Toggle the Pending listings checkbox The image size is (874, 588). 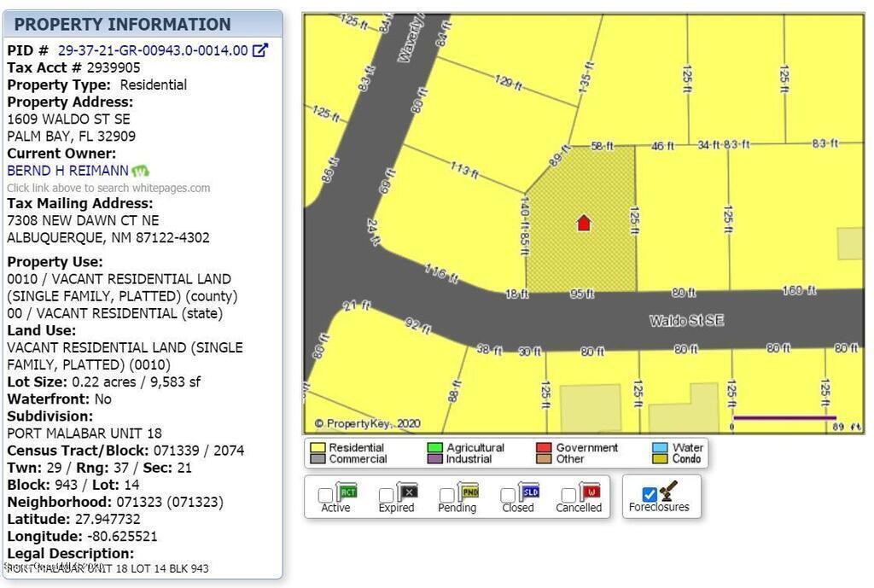click(446, 495)
